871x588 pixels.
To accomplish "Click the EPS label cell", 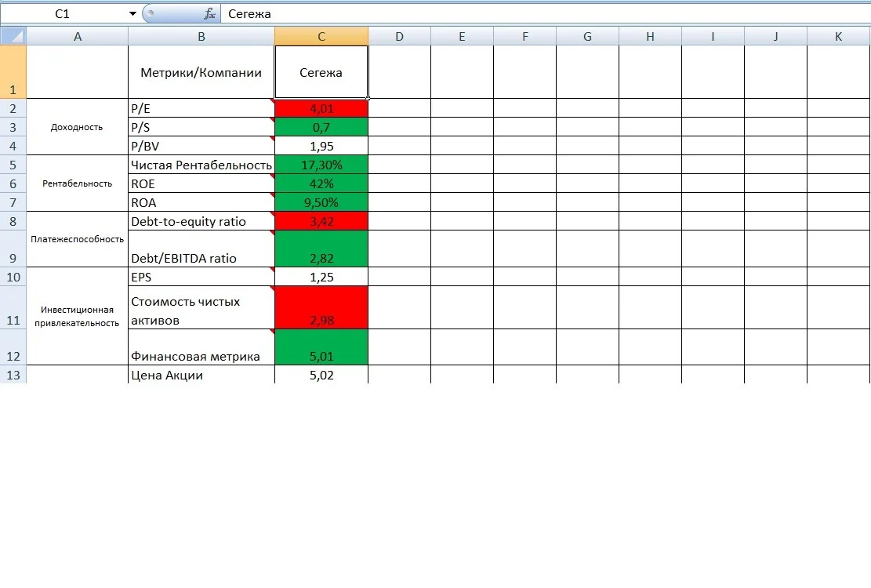I will [201, 277].
